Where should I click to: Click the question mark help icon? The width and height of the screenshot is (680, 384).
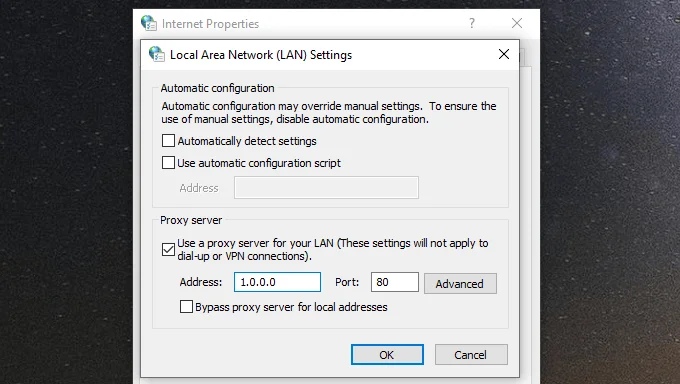tap(472, 23)
